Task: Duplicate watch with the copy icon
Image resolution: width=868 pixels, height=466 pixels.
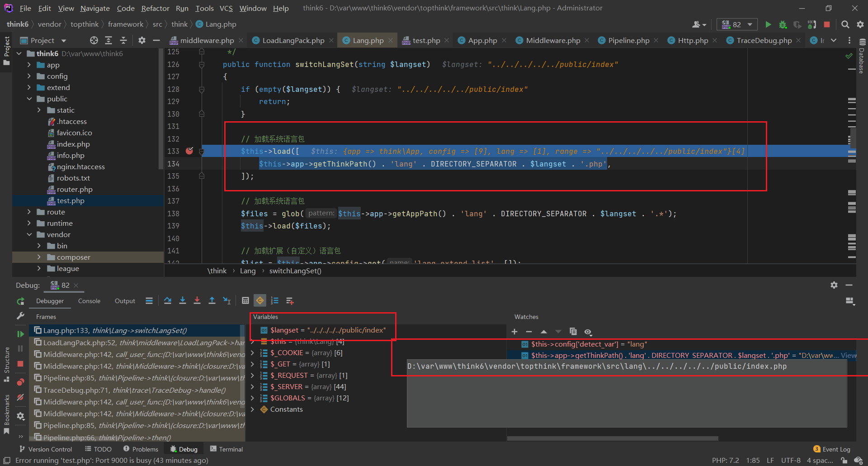Action: click(x=573, y=332)
